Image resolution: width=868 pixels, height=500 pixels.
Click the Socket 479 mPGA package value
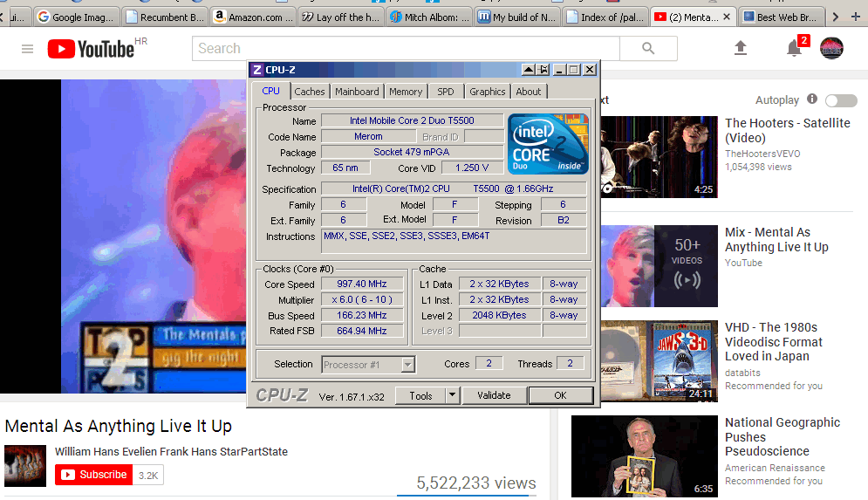click(412, 152)
